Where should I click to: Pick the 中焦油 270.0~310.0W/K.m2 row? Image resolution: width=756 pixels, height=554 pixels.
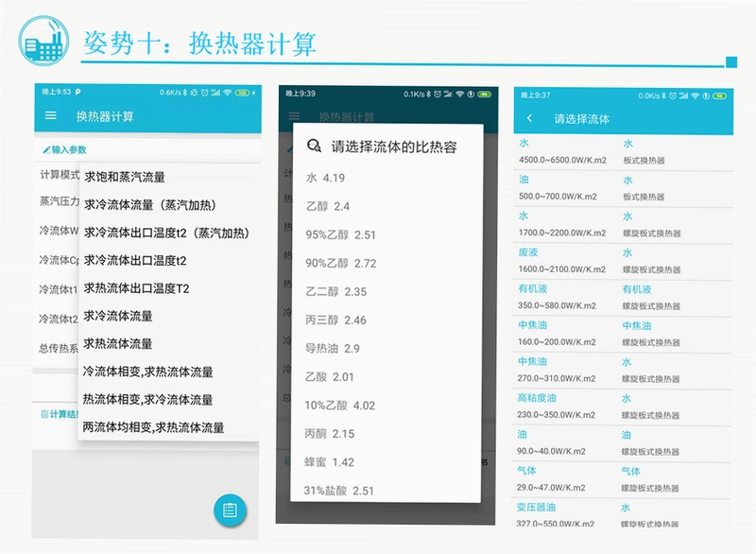[x=624, y=371]
